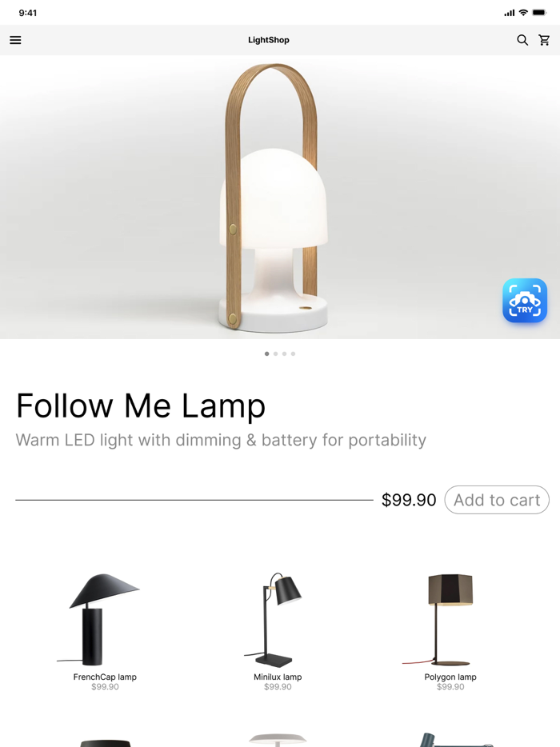The image size is (560, 747).
Task: Open the Minilux lamp product
Action: pyautogui.click(x=278, y=631)
